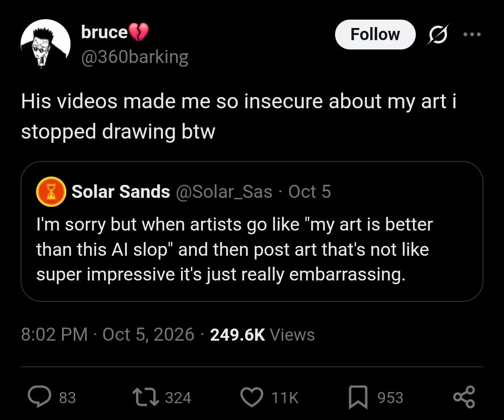The width and height of the screenshot is (504, 420).
Task: Click the 324 reposts count
Action: (178, 398)
